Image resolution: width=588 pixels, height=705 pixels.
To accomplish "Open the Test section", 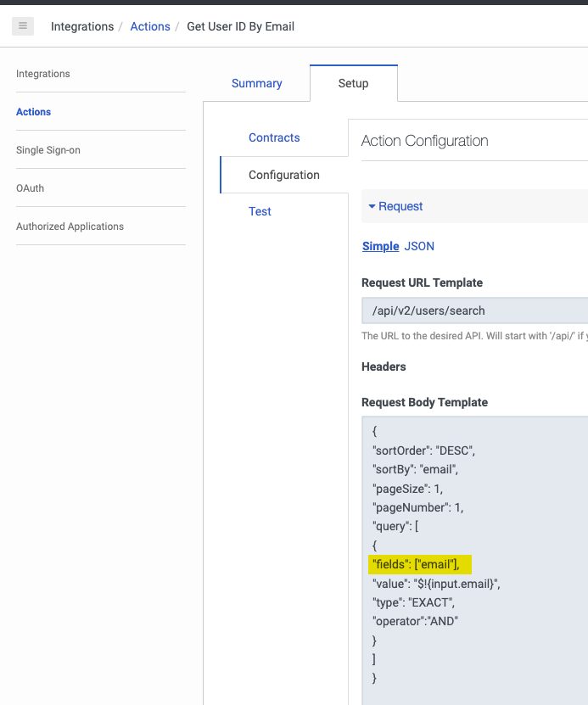I will point(260,211).
